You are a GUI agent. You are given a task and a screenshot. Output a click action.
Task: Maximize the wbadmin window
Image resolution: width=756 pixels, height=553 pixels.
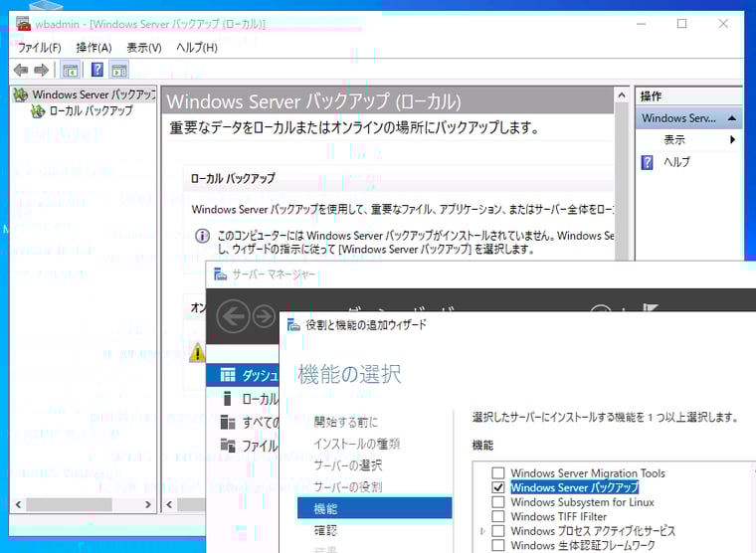point(681,24)
